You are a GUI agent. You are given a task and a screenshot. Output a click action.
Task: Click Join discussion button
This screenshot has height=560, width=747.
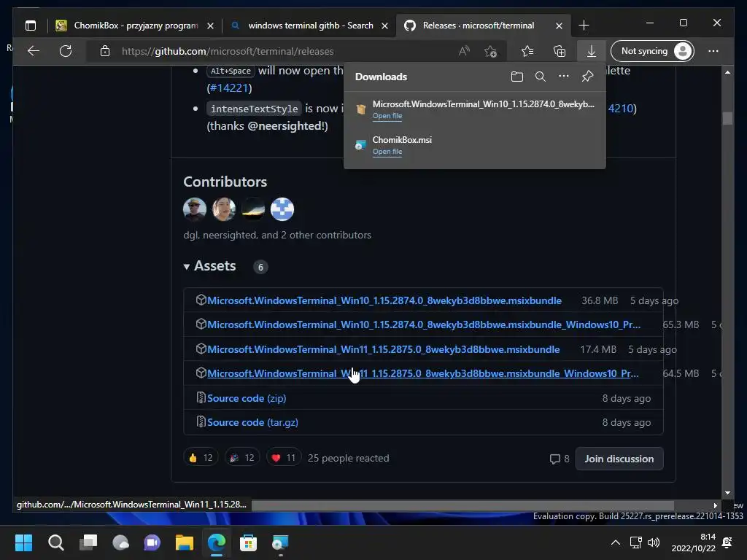point(619,459)
